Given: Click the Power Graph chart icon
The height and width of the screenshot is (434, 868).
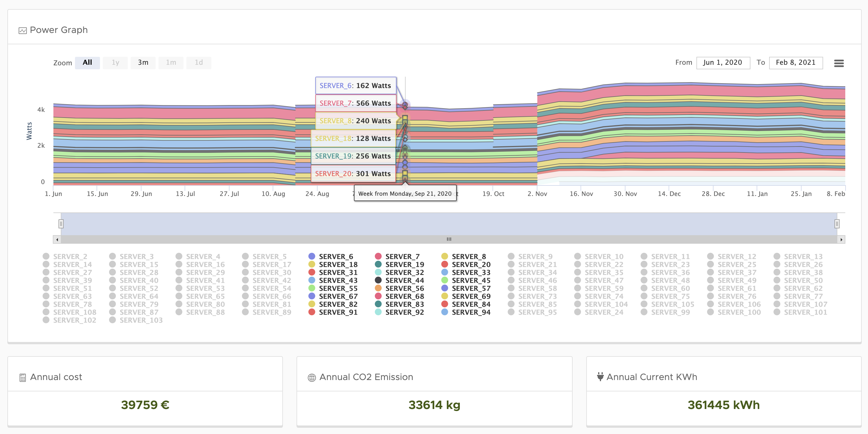Looking at the screenshot, I should coord(22,31).
